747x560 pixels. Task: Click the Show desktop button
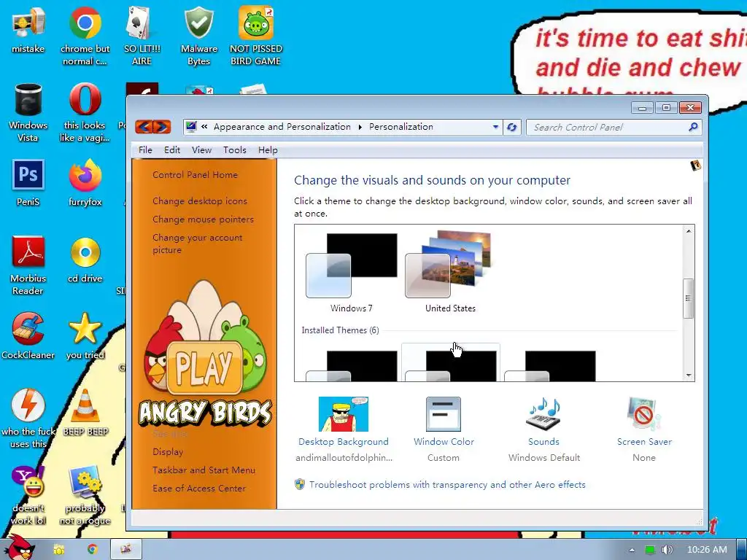(742, 550)
